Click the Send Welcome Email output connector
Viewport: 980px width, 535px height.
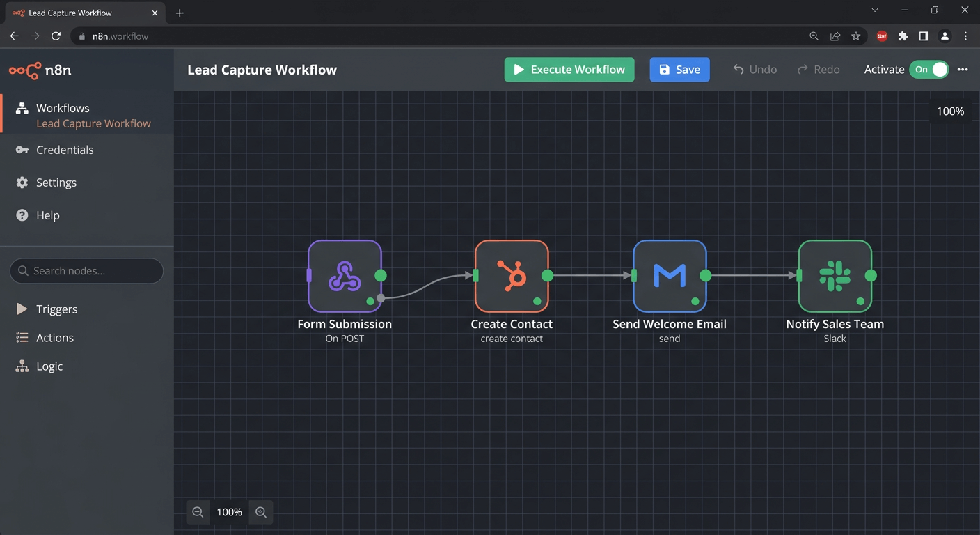click(706, 275)
